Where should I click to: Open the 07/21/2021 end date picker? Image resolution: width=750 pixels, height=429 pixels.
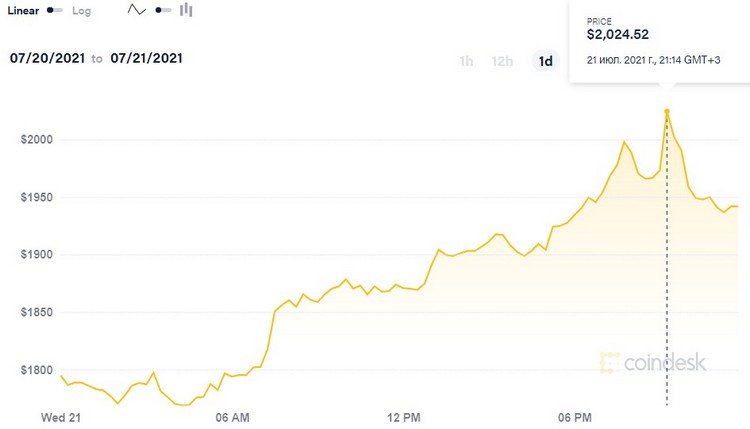pos(147,58)
